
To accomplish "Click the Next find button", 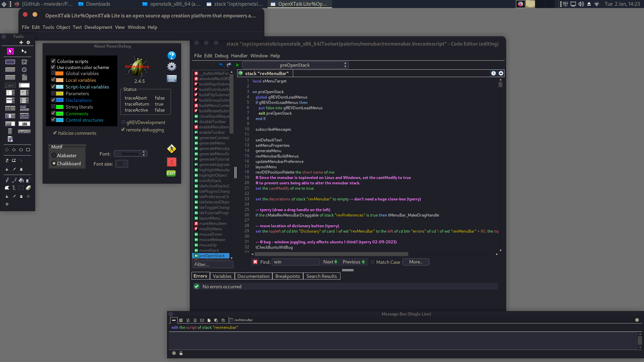I will (x=330, y=262).
